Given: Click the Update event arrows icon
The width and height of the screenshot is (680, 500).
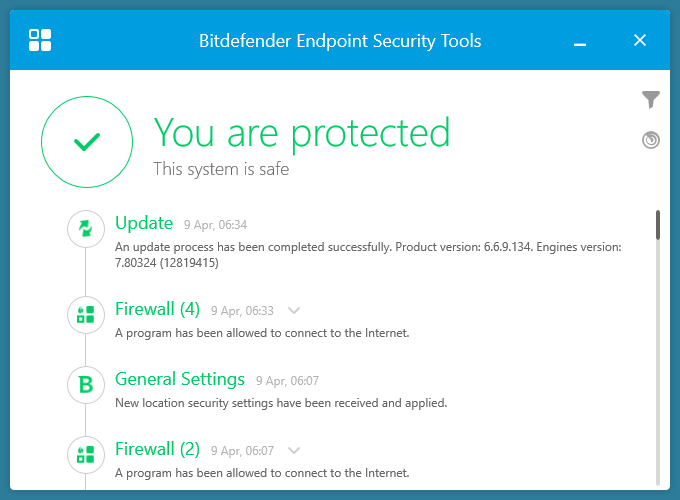Looking at the screenshot, I should click(x=86, y=229).
